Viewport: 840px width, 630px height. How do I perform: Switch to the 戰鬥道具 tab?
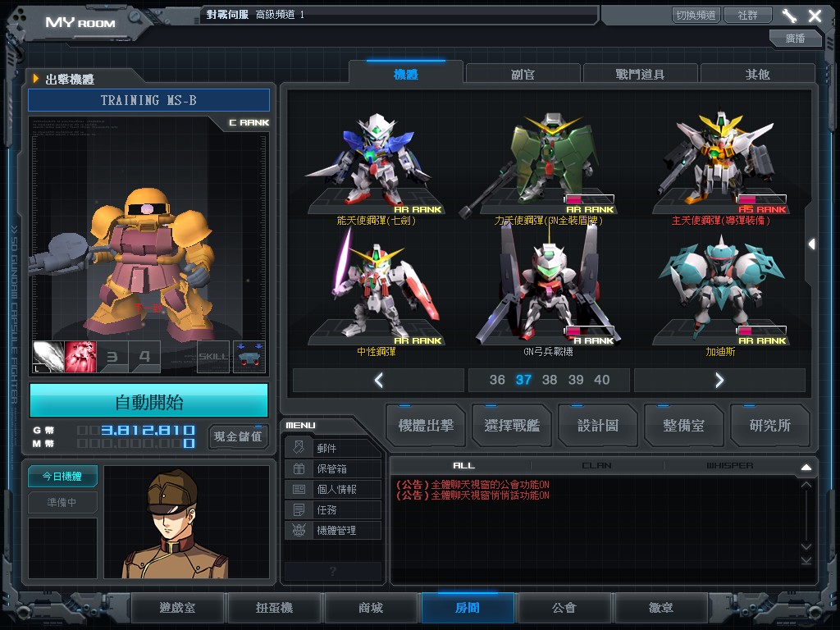(640, 74)
